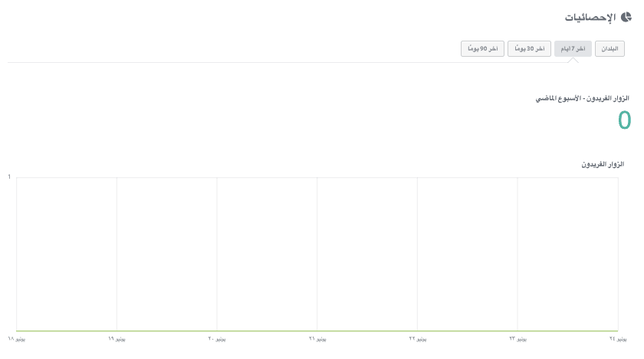Select the آخر 7 أيام tab
Viewport: 644px width, 359px height.
point(573,49)
